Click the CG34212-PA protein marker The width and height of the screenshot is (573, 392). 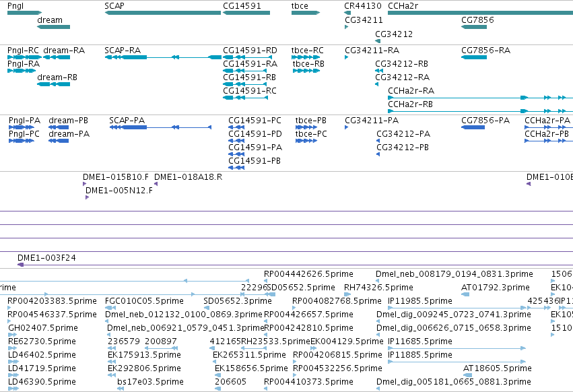point(378,141)
